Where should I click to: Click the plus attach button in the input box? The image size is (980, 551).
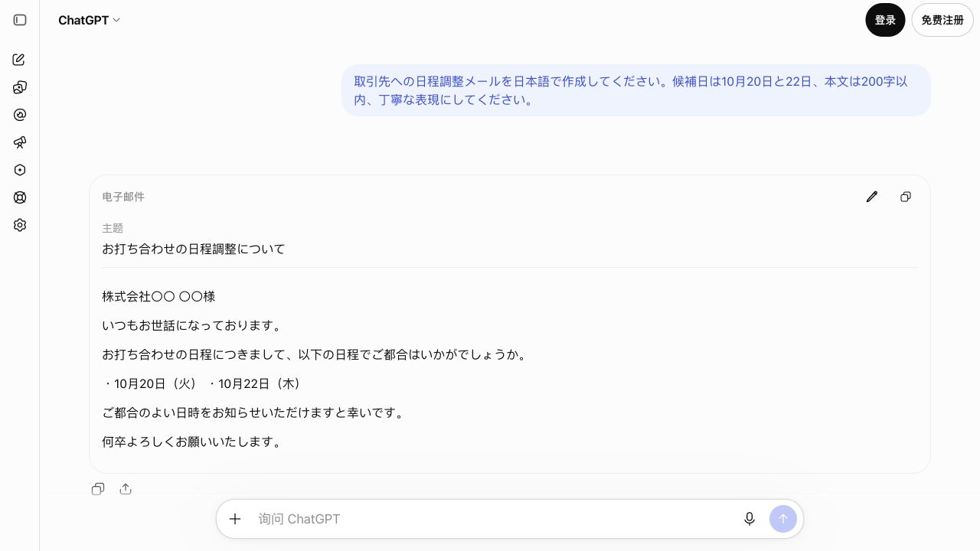[235, 519]
